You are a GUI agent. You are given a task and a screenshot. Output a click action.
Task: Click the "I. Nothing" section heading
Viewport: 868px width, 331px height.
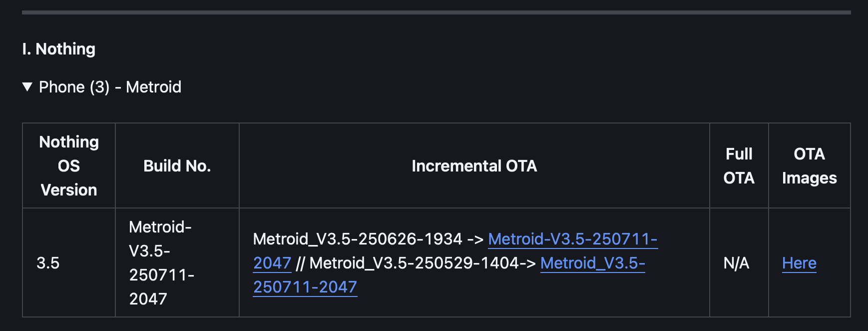pyautogui.click(x=59, y=49)
